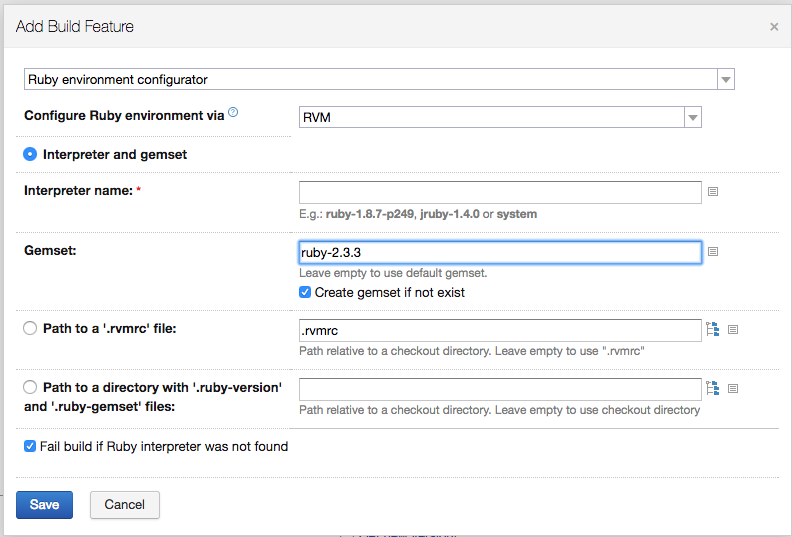Image resolution: width=792 pixels, height=537 pixels.
Task: Click the Cancel button
Action: (x=125, y=505)
